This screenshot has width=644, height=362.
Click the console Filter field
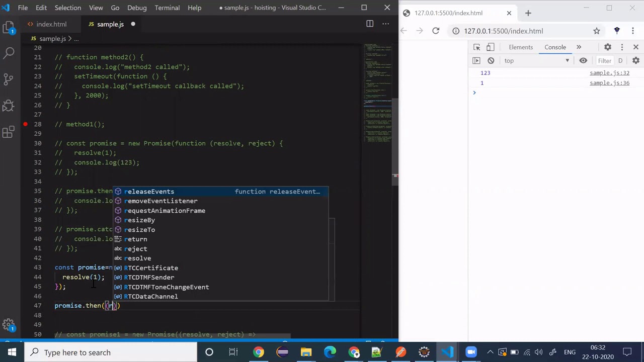[605, 61]
